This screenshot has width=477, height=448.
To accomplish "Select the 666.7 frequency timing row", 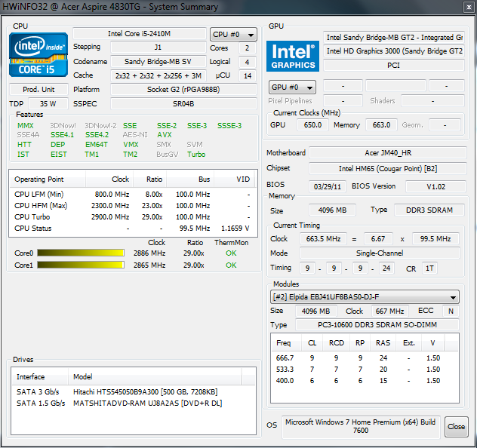I will tap(365, 358).
